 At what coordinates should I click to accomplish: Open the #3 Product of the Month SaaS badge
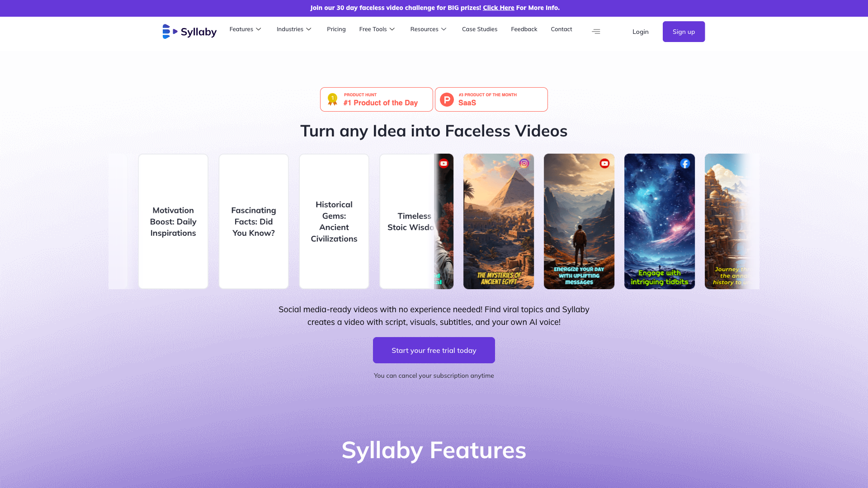[491, 99]
